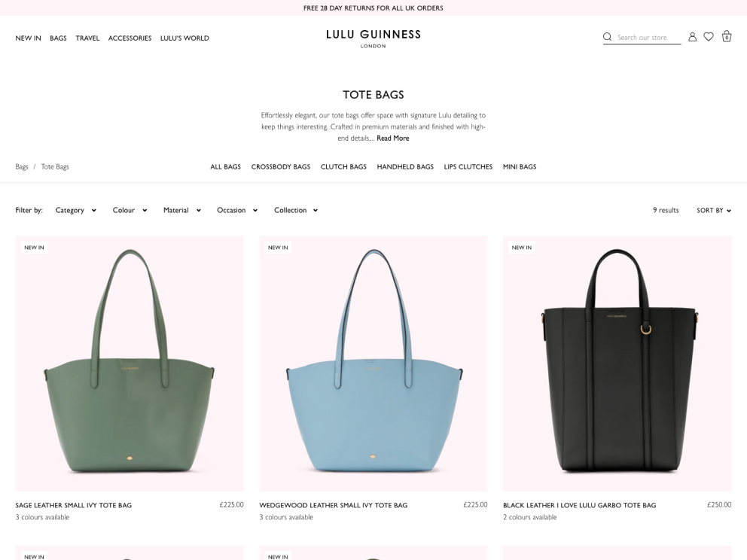Select the Lips Clutches category tab
Viewport: 747px width, 560px height.
tap(468, 166)
